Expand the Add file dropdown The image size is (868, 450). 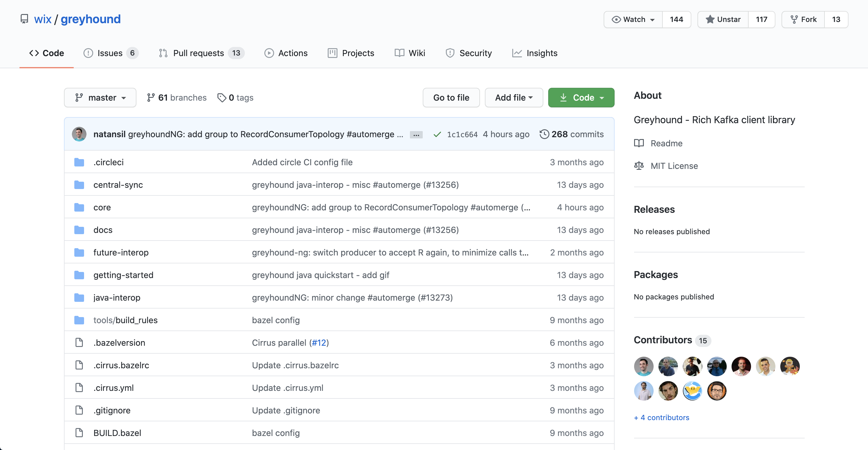[513, 98]
